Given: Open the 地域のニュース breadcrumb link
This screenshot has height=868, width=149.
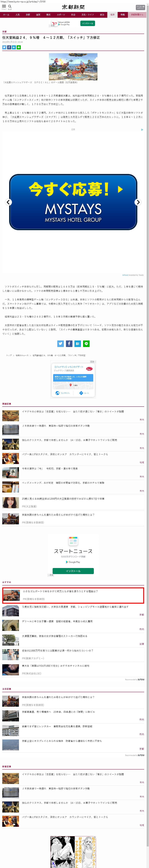Looking at the screenshot, I should pos(22,355).
